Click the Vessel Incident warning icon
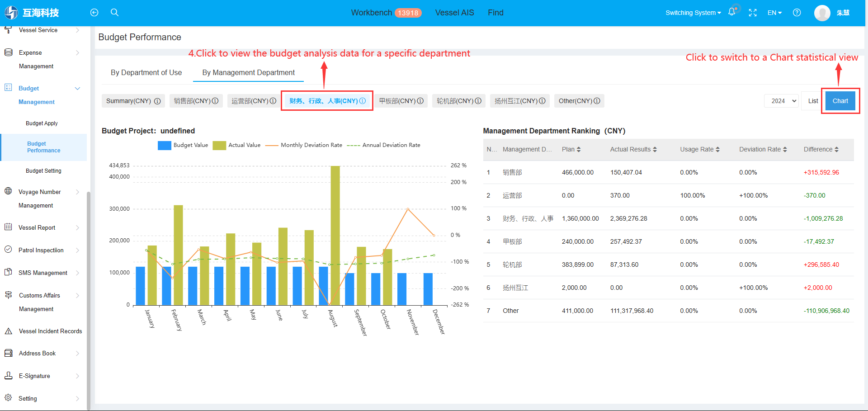This screenshot has height=411, width=868. click(x=8, y=331)
